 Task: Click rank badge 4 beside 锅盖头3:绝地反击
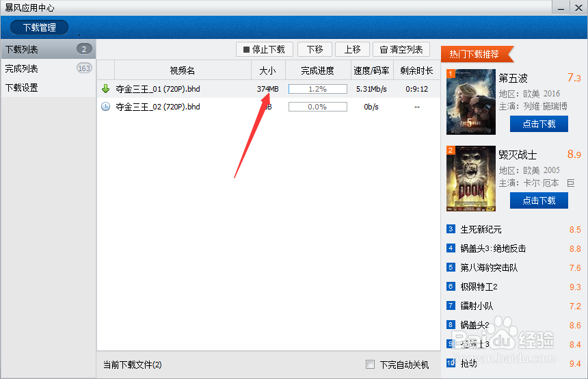pyautogui.click(x=451, y=248)
